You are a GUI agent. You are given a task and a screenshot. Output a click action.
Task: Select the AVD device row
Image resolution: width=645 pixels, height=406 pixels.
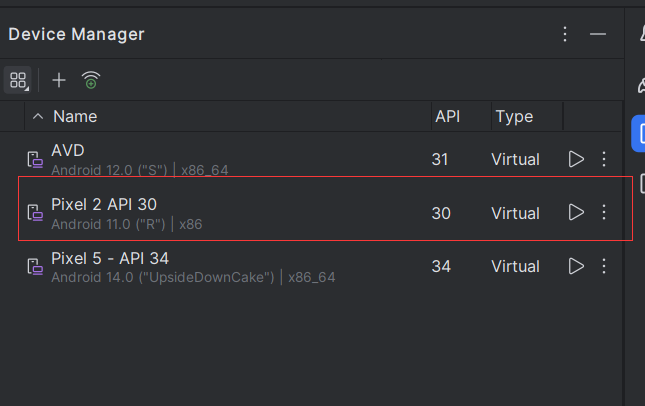coord(311,159)
